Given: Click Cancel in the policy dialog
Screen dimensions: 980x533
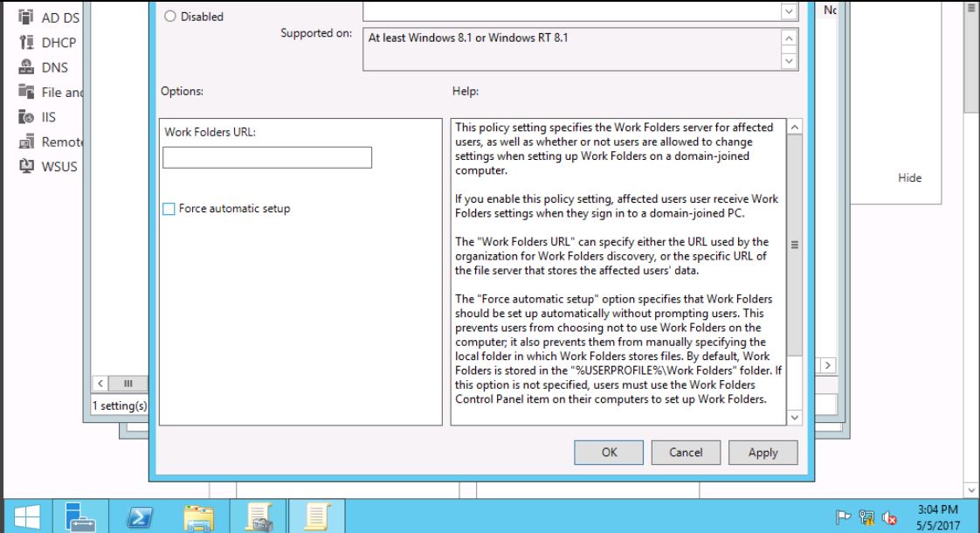Looking at the screenshot, I should (x=686, y=452).
